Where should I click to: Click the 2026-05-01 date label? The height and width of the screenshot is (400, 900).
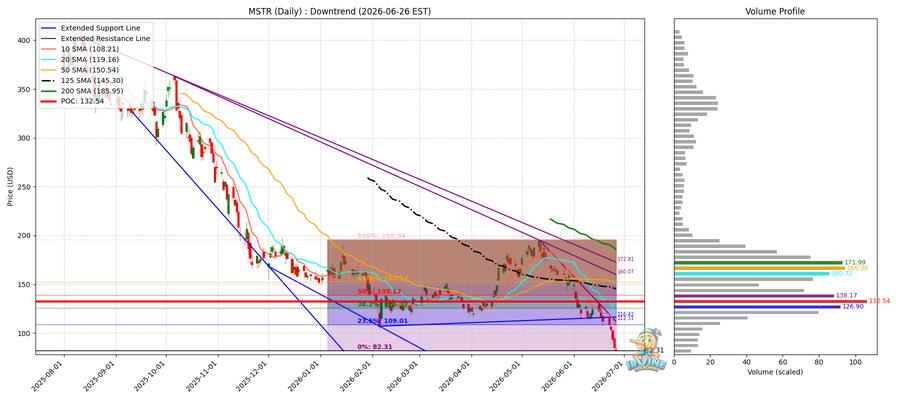(x=507, y=375)
